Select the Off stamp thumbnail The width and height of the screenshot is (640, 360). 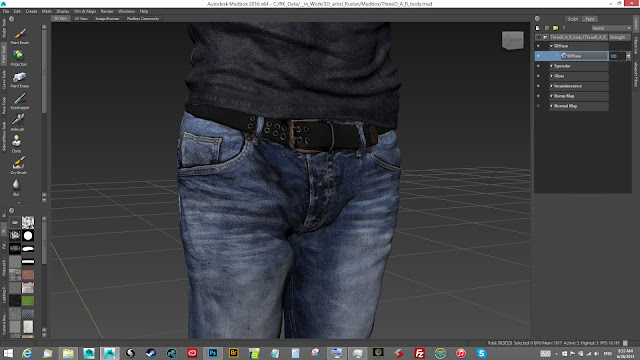coord(15,222)
